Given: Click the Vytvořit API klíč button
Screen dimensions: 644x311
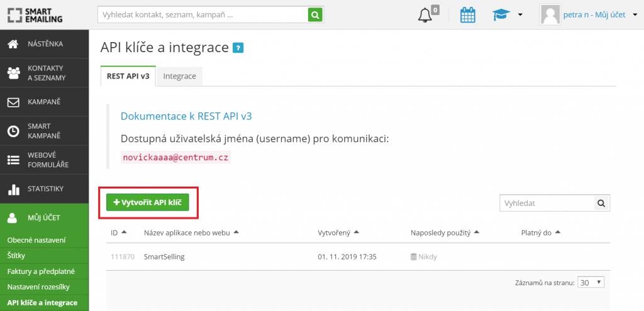Looking at the screenshot, I should click(148, 202).
